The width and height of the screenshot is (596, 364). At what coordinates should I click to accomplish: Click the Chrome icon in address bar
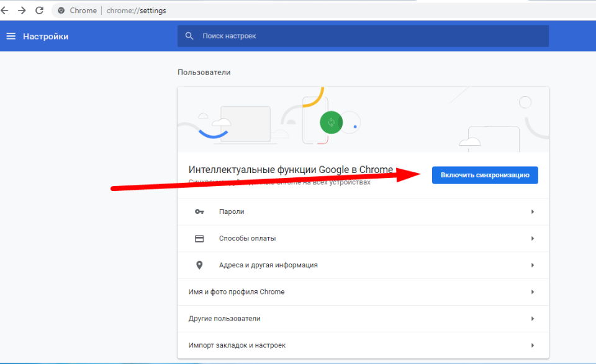(61, 11)
